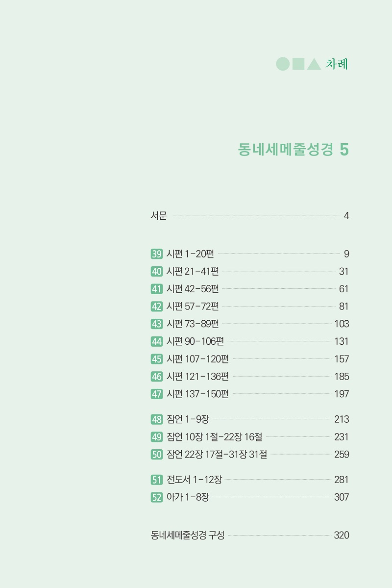Click the green circle shape icon

tap(283, 64)
